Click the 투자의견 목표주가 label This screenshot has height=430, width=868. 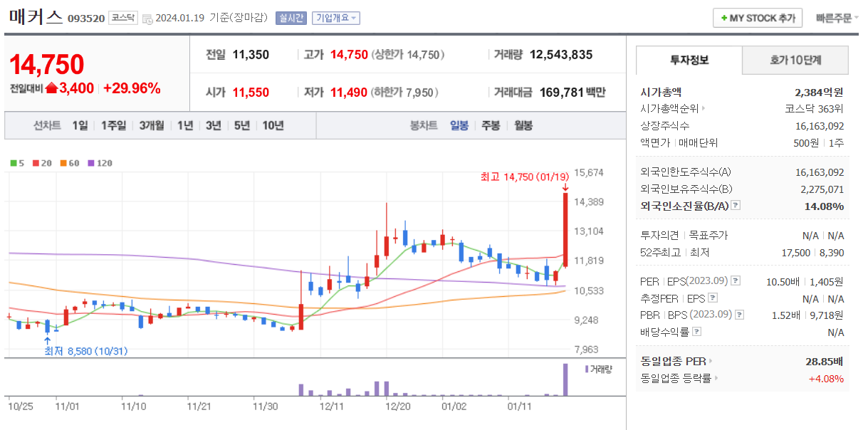684,235
